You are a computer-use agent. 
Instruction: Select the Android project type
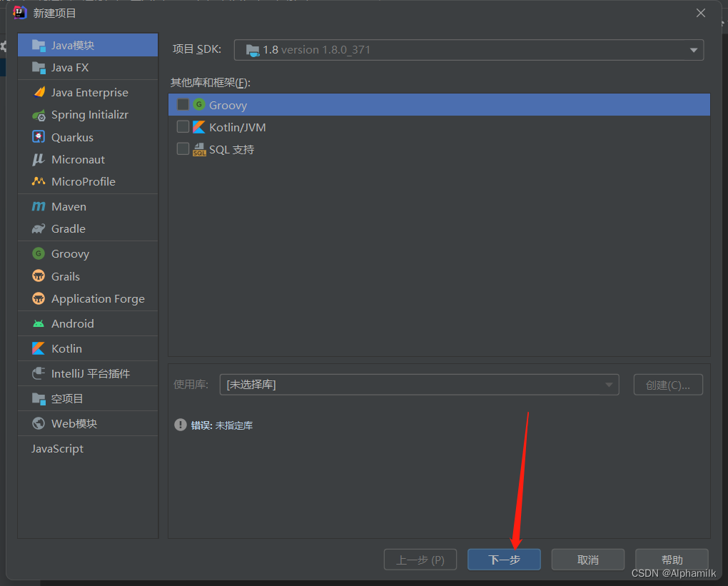click(x=88, y=323)
